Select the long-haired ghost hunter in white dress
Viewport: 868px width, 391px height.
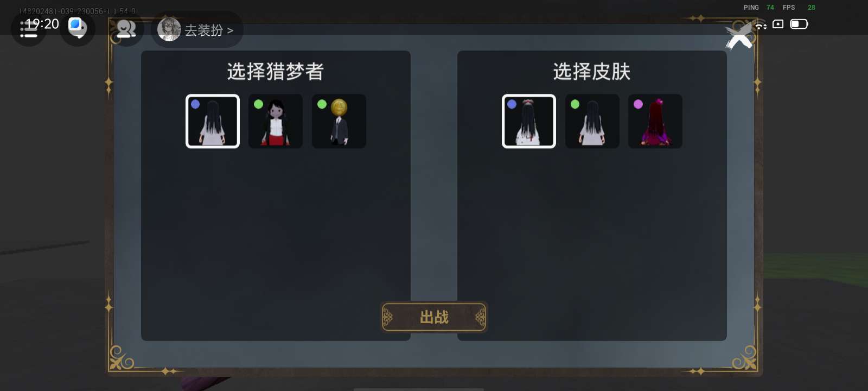(x=213, y=121)
